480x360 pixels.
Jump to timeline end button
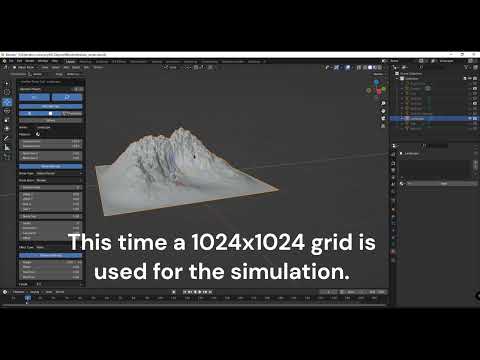click(x=211, y=292)
